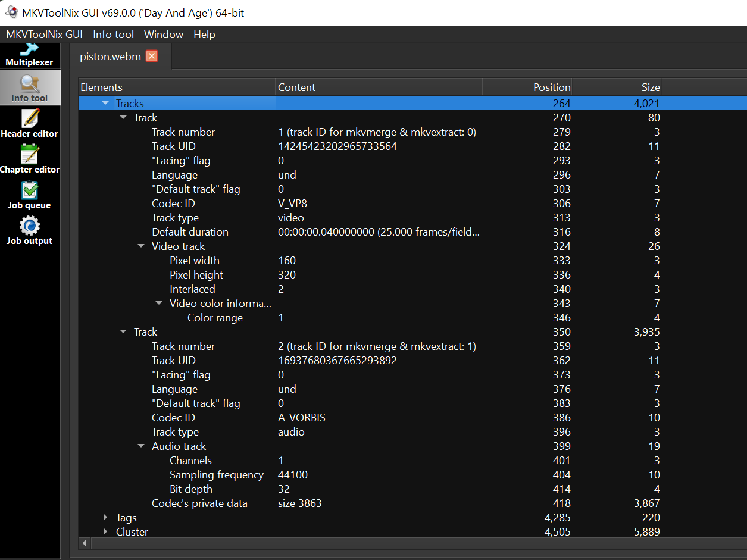Sort by the Content column header
This screenshot has width=747, height=560.
coord(379,87)
